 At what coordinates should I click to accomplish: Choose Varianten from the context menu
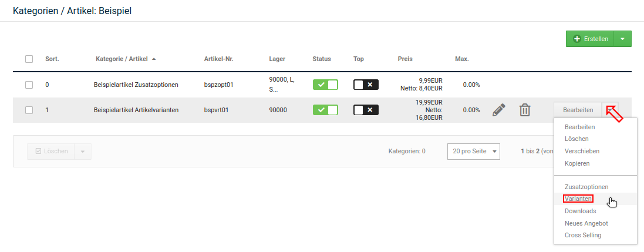coord(578,199)
